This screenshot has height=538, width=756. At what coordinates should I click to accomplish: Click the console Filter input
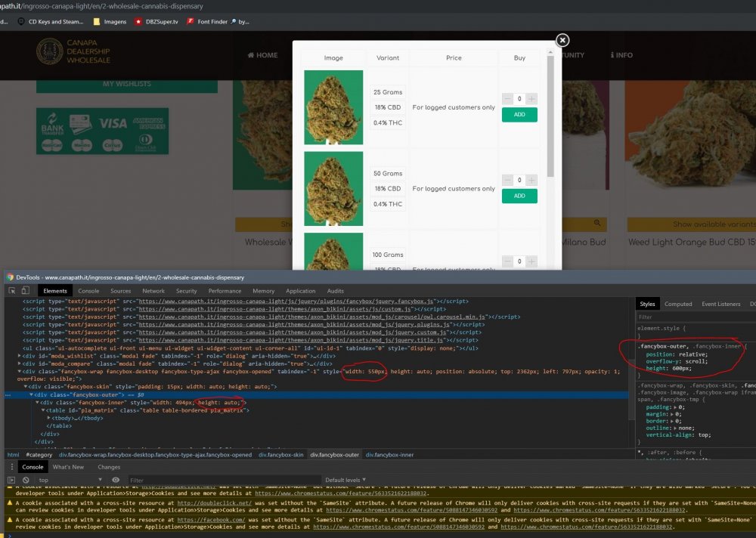[x=225, y=480]
